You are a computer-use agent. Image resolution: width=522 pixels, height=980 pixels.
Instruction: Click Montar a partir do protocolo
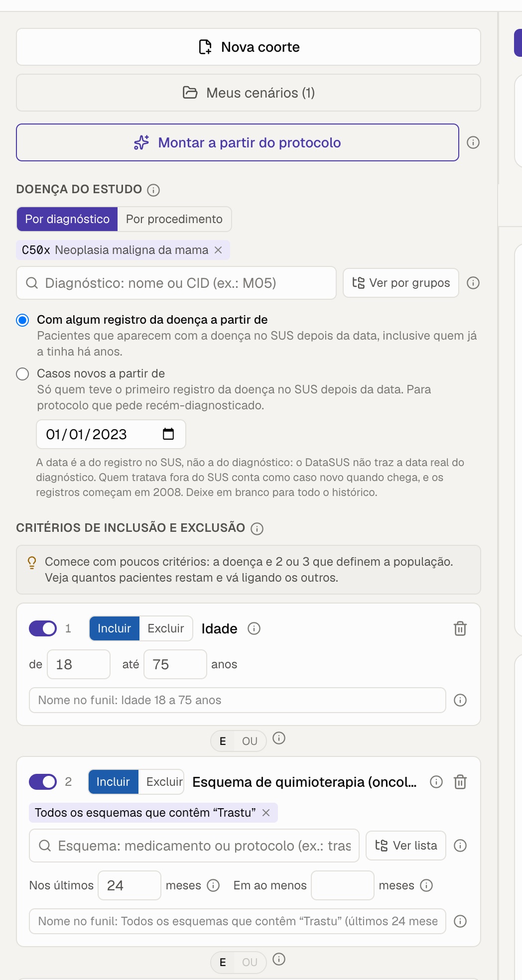tap(238, 142)
